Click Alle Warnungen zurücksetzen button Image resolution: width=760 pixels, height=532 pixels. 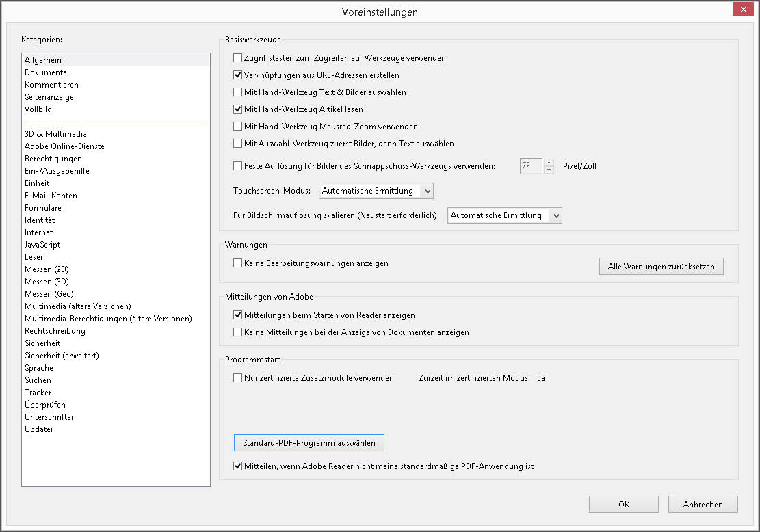[x=661, y=267]
